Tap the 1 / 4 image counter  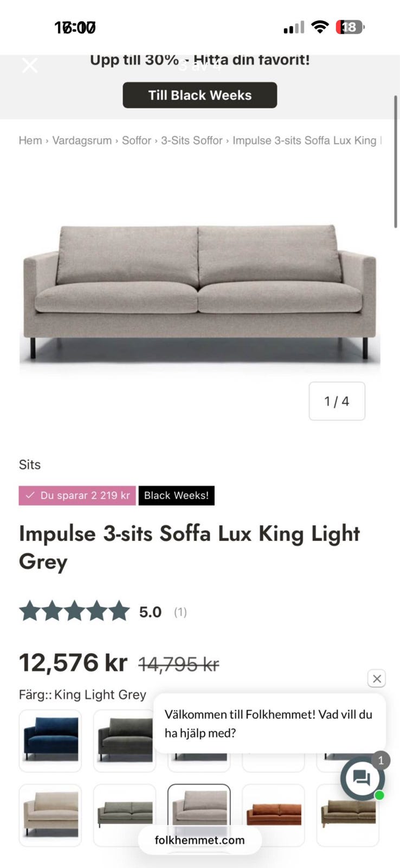(337, 401)
